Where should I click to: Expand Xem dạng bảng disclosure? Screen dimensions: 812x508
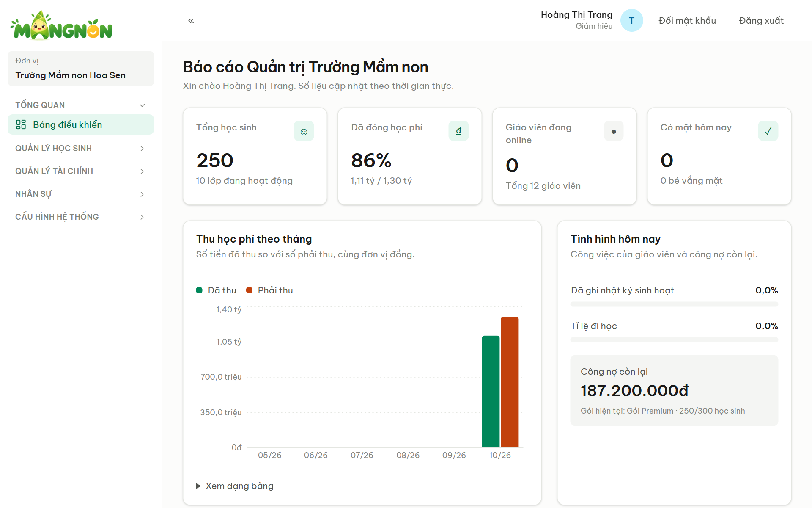click(235, 486)
